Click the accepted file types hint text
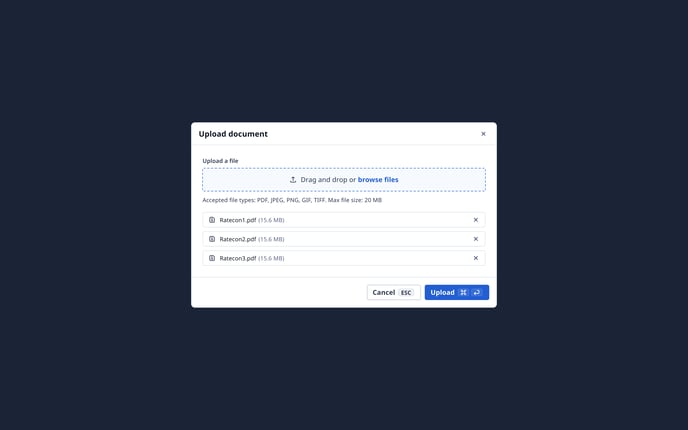 [x=292, y=200]
